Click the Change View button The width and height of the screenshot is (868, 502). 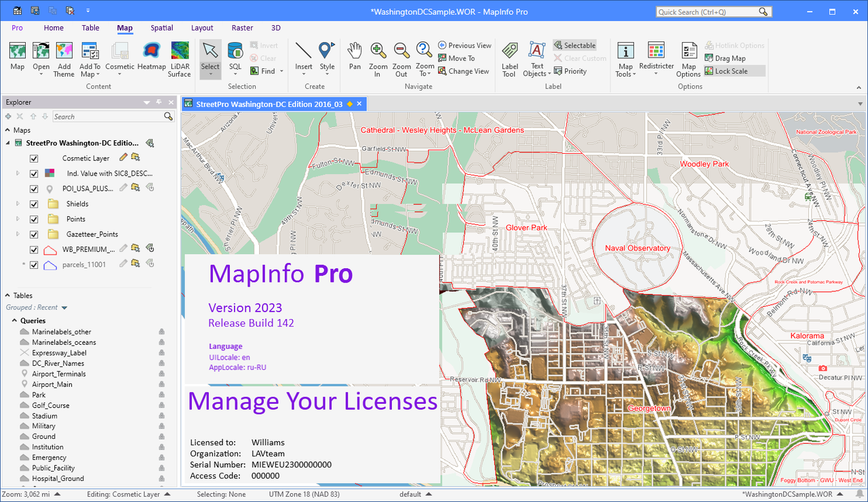[x=463, y=71]
